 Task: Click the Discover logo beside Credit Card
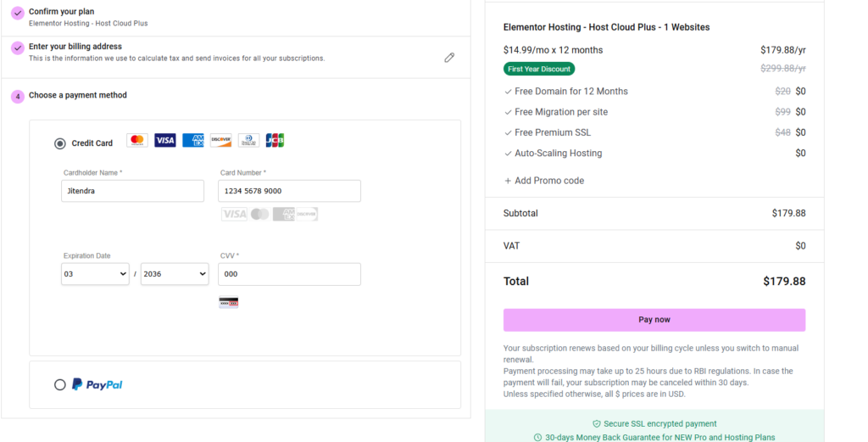(221, 140)
